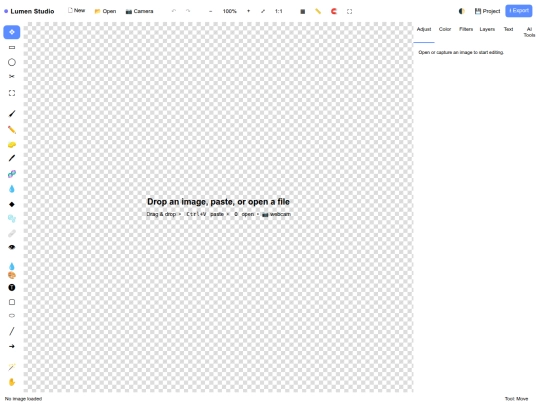Select the ellipse shape tool
Screen dimensions: 540x405
[x=12, y=315]
